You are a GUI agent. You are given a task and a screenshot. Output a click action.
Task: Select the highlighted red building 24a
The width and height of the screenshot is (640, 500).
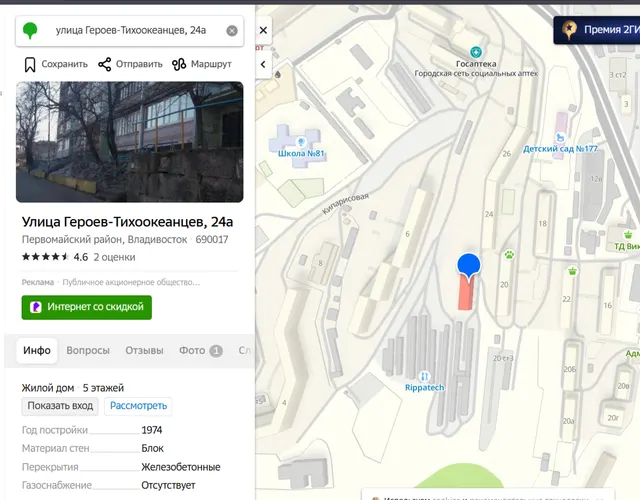(466, 295)
